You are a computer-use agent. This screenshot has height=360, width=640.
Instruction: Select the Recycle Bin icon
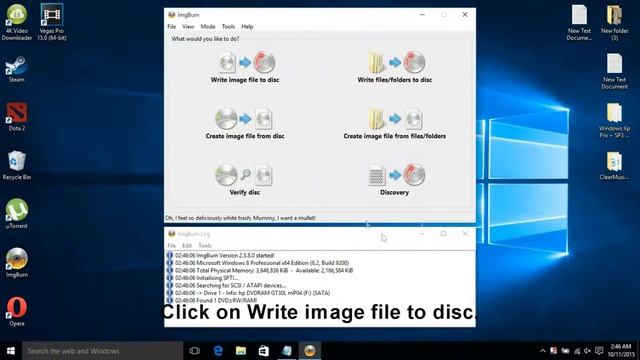point(17,165)
